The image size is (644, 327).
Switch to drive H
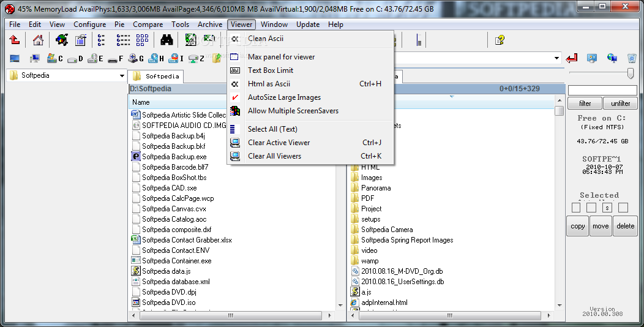(x=156, y=59)
